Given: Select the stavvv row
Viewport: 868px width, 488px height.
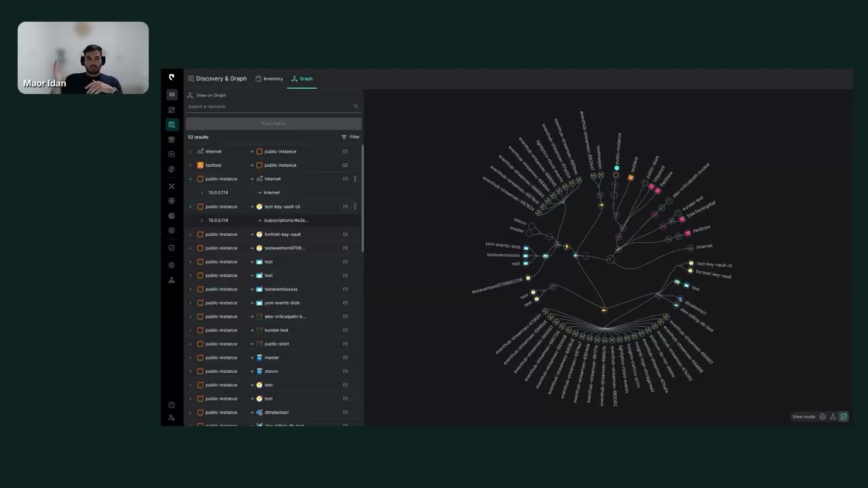Looking at the screenshot, I should 273,371.
